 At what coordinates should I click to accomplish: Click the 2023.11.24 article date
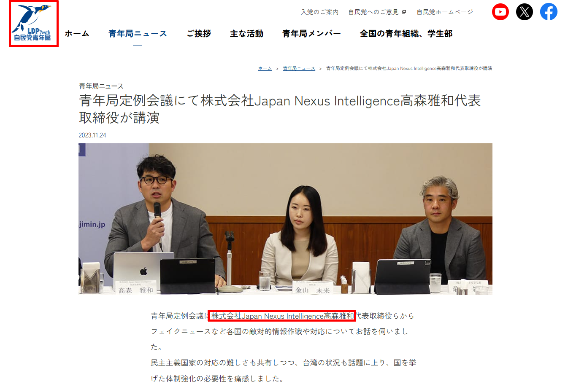tap(92, 135)
